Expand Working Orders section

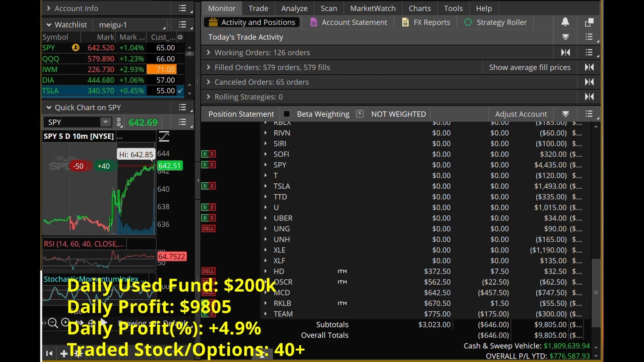tap(209, 53)
